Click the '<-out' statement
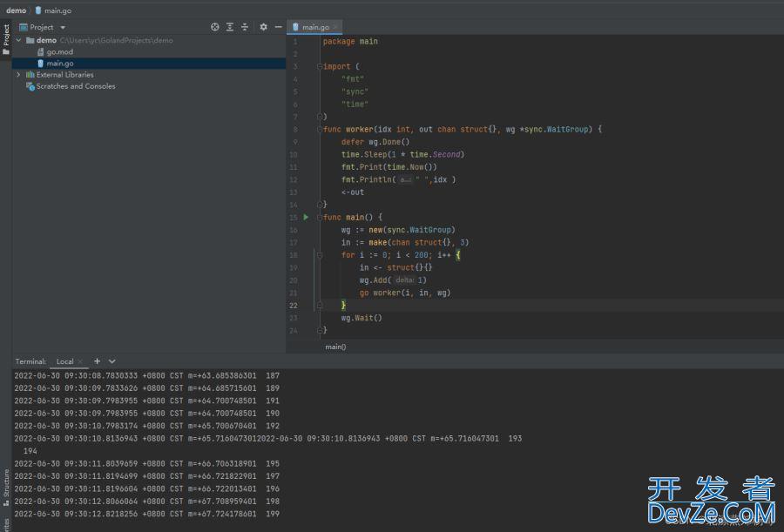 (x=353, y=192)
